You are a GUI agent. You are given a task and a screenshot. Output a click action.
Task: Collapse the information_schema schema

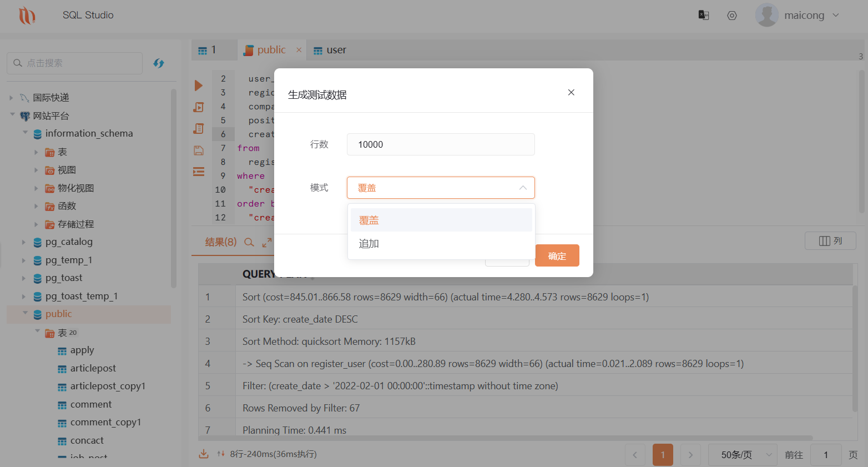pos(25,133)
